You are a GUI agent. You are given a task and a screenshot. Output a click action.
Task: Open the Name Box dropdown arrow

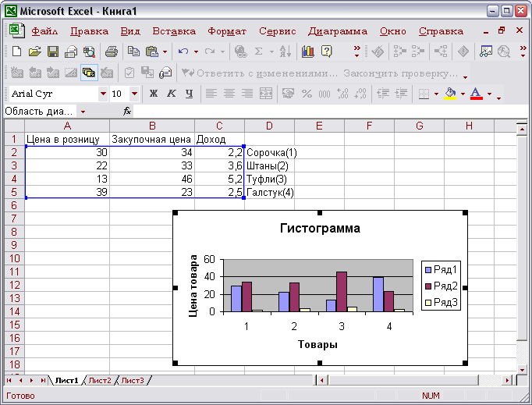[x=83, y=112]
